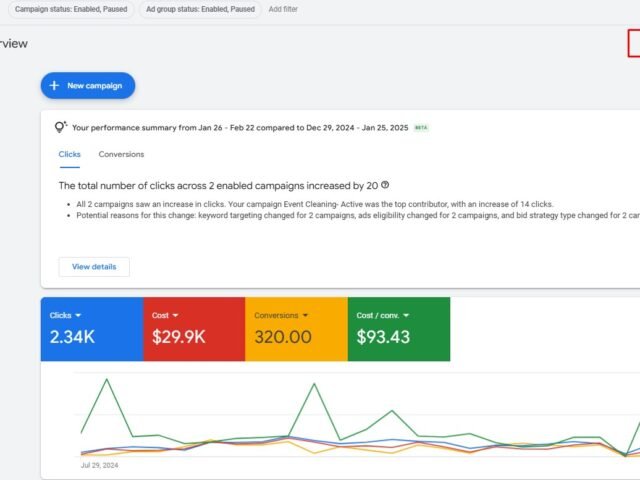Click the New campaign button label
640x480 pixels.
tap(95, 86)
